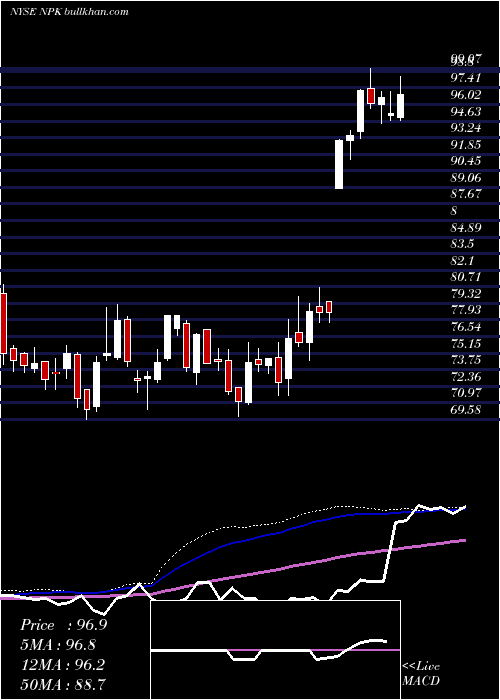Viewport: 500px width, 700px height.
Task: Select the 69.58 price level label
Action: pos(466,409)
